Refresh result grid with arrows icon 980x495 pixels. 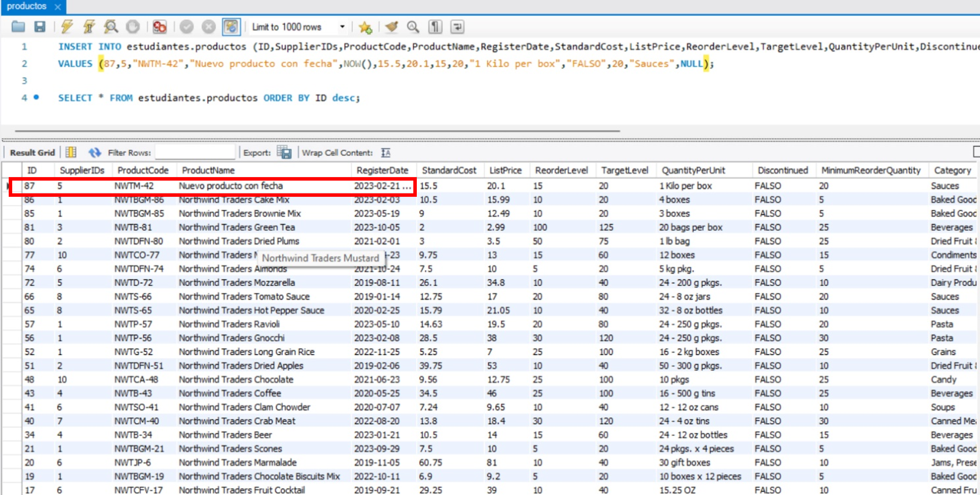click(x=95, y=153)
